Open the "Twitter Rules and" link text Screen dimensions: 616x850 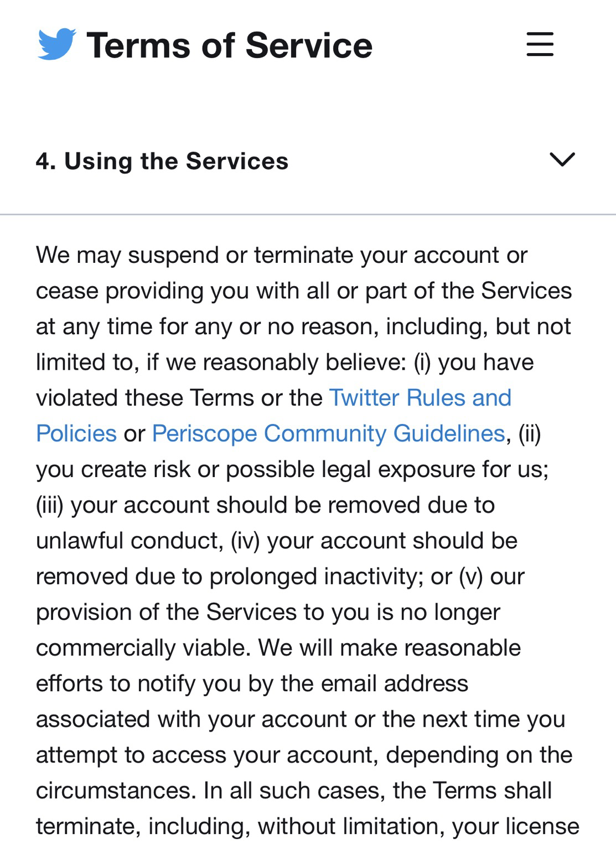tap(420, 398)
